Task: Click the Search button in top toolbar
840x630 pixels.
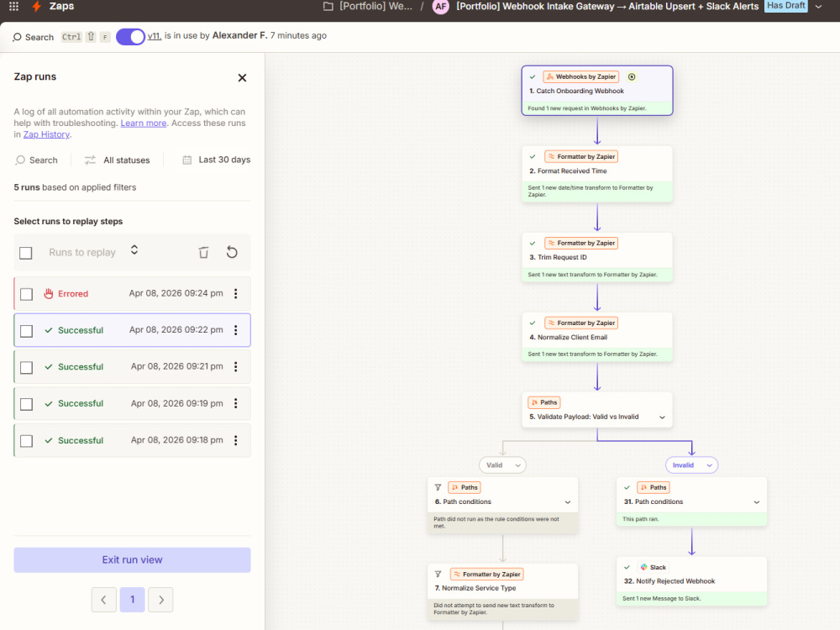Action: point(34,37)
